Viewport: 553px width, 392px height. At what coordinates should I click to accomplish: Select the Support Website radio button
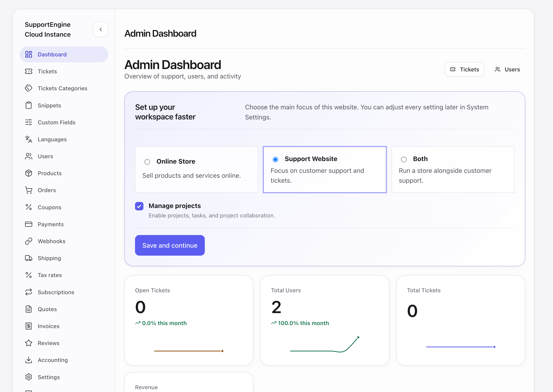click(x=275, y=159)
